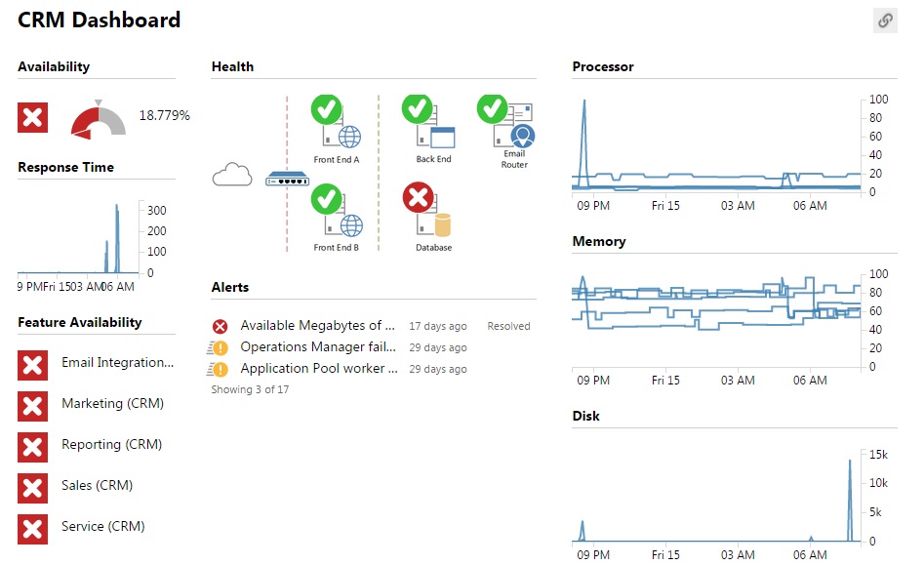The width and height of the screenshot is (924, 565).
Task: Open the Back End server icon
Action: pyautogui.click(x=428, y=121)
